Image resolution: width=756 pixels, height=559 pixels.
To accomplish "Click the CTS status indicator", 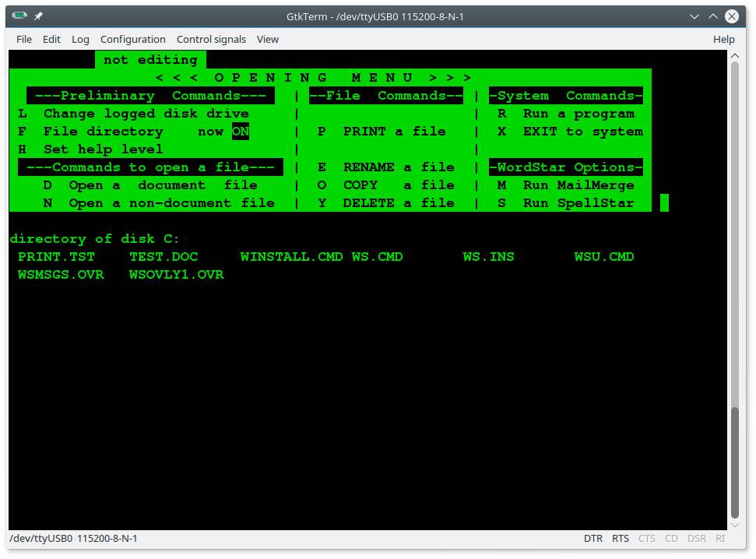I will pyautogui.click(x=646, y=539).
